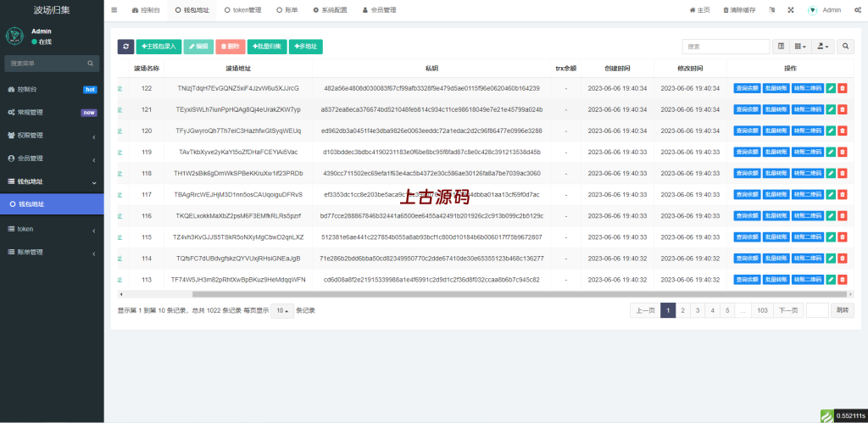Open the export data dropdown

coord(823,47)
